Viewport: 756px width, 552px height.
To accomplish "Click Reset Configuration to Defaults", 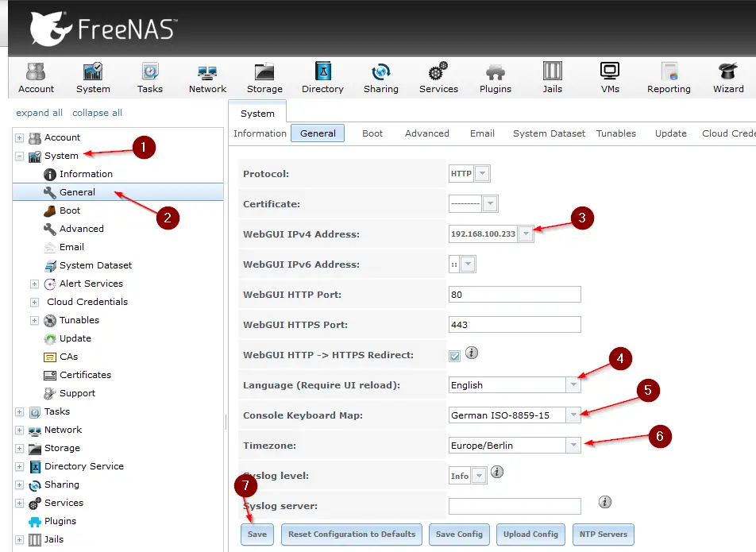I will coord(352,535).
